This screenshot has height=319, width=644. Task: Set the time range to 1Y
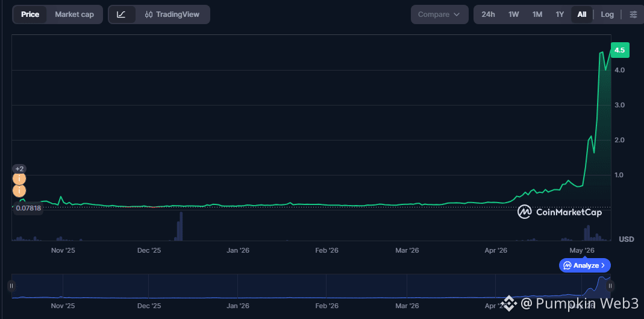560,14
